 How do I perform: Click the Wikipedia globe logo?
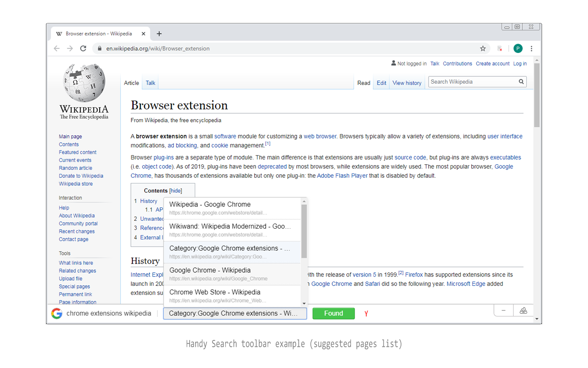pos(84,83)
